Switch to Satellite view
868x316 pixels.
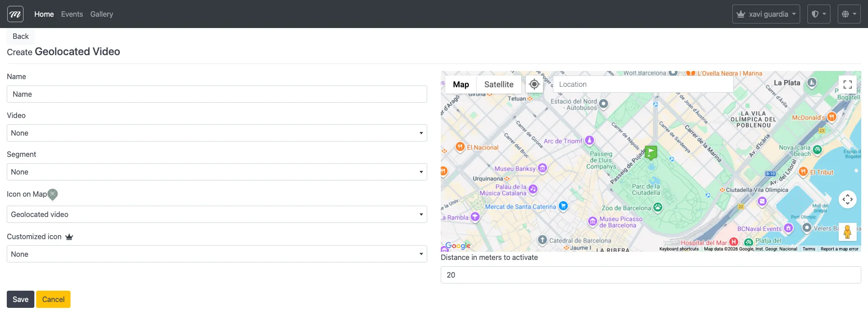pos(499,85)
